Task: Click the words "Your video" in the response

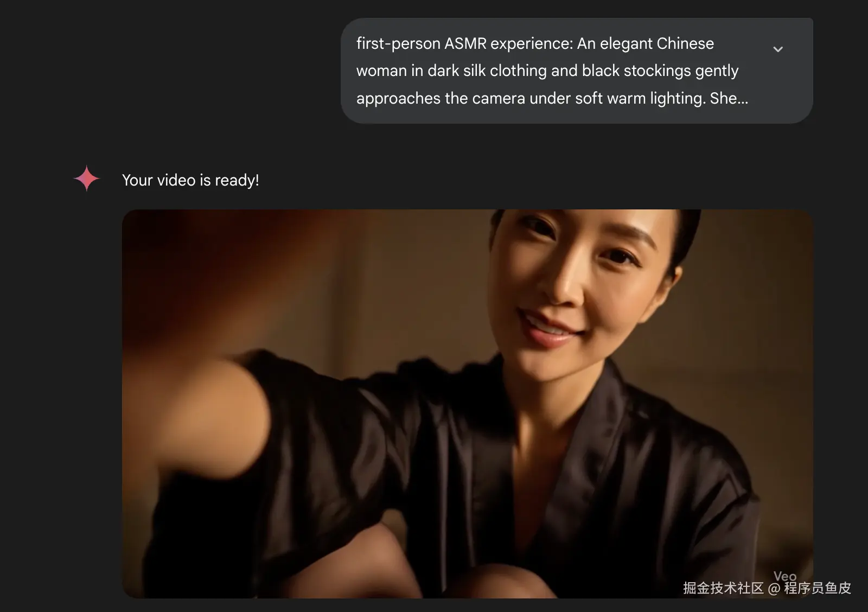Action: click(158, 180)
